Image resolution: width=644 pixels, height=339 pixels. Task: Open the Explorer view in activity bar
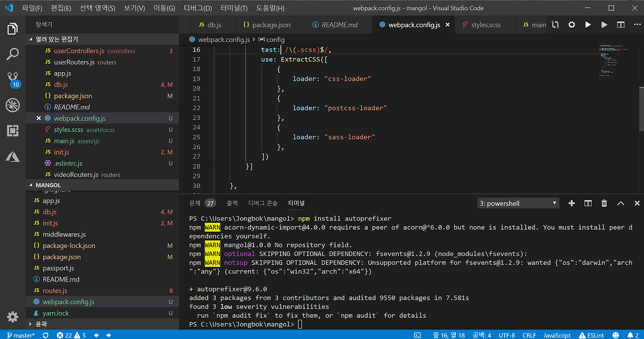[13, 29]
